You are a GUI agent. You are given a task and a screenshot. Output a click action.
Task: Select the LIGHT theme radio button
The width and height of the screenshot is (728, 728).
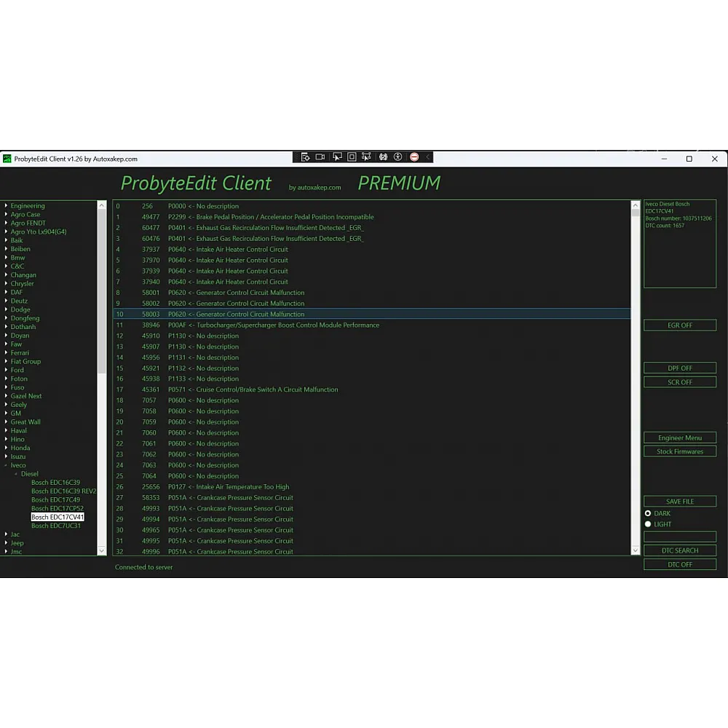tap(648, 524)
